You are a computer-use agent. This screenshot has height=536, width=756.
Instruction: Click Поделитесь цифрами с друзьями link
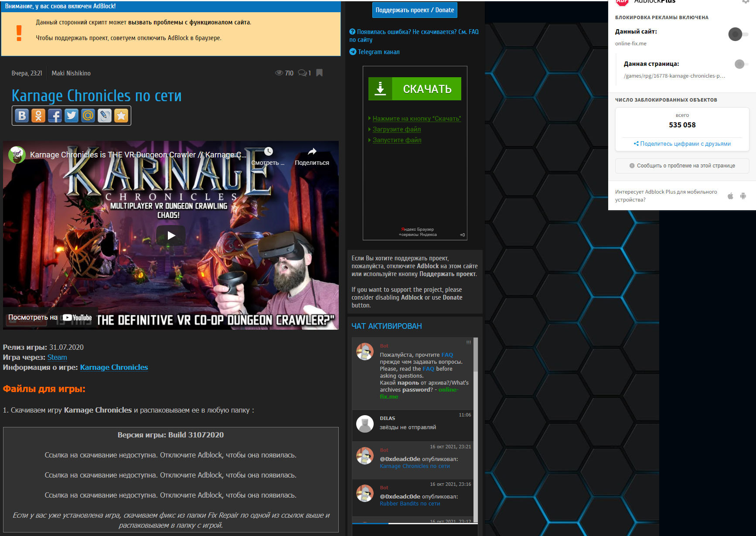[682, 144]
